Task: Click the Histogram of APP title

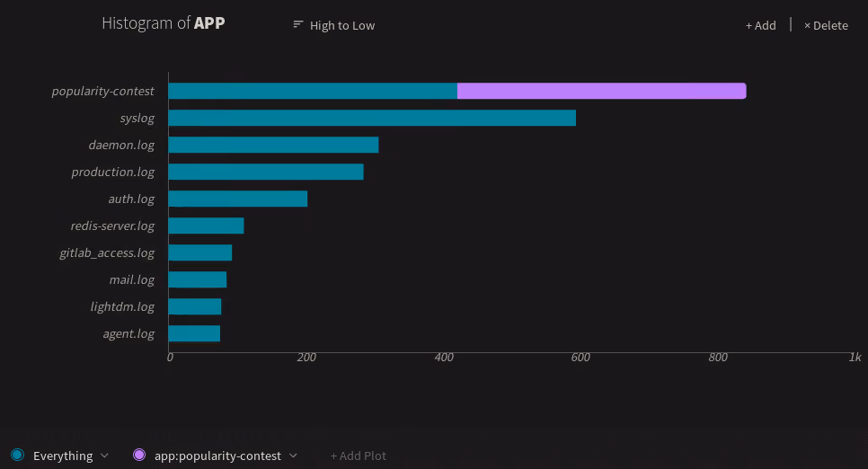Action: click(164, 23)
